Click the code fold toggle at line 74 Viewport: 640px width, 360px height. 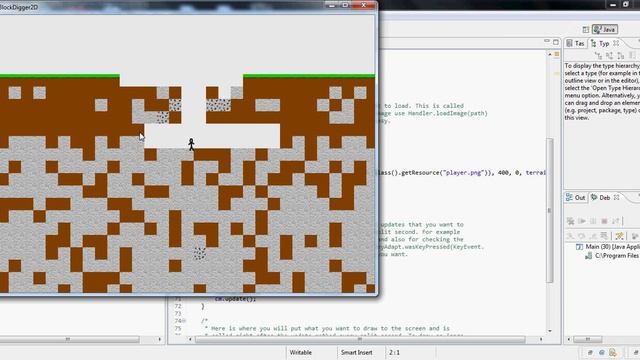click(x=184, y=321)
